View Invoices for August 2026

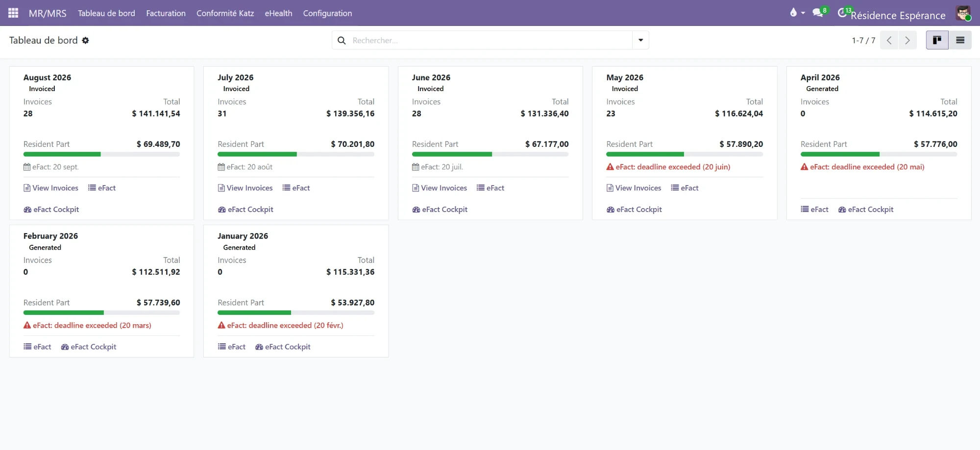(x=51, y=188)
